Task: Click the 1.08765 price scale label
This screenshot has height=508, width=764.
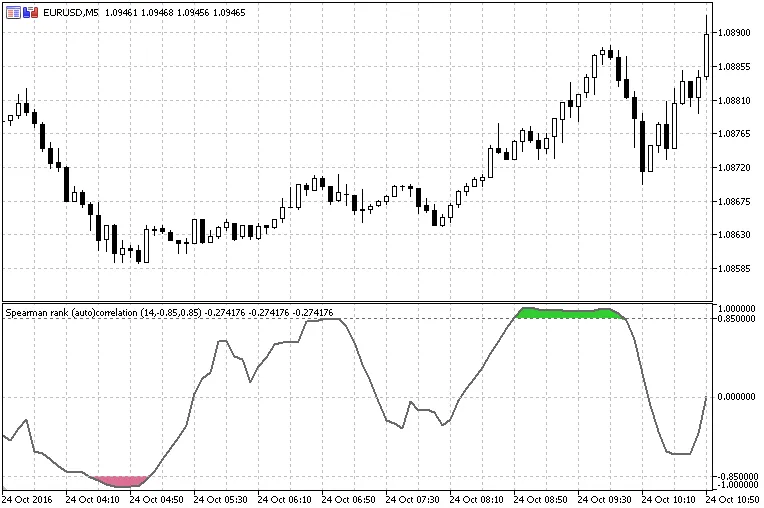Action: click(734, 134)
